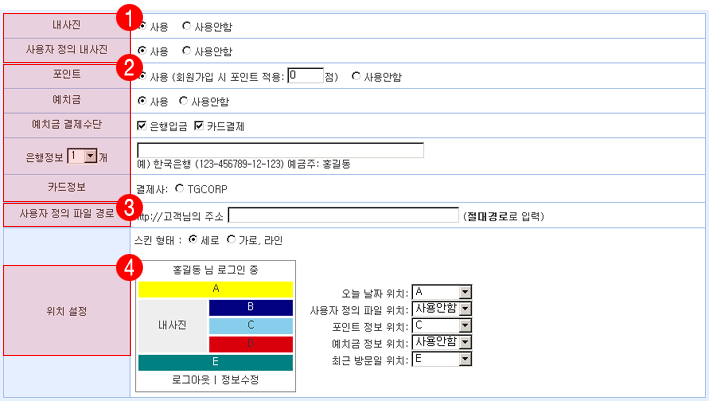Click the 로그아웃 link in preview
This screenshot has height=411, width=709.
click(190, 381)
